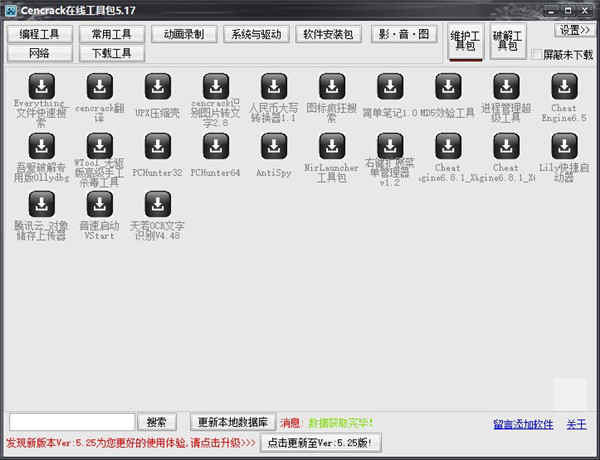Open the 网络 category
This screenshot has height=460, width=600.
tap(40, 53)
